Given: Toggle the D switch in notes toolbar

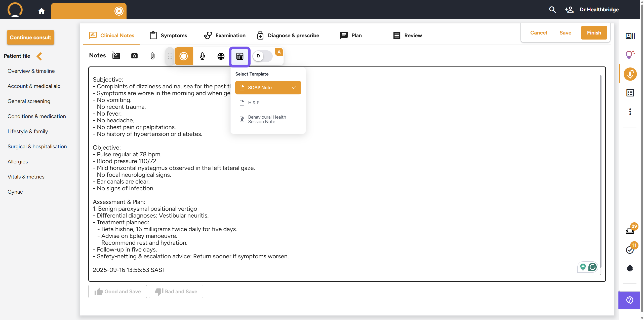Looking at the screenshot, I should (262, 56).
